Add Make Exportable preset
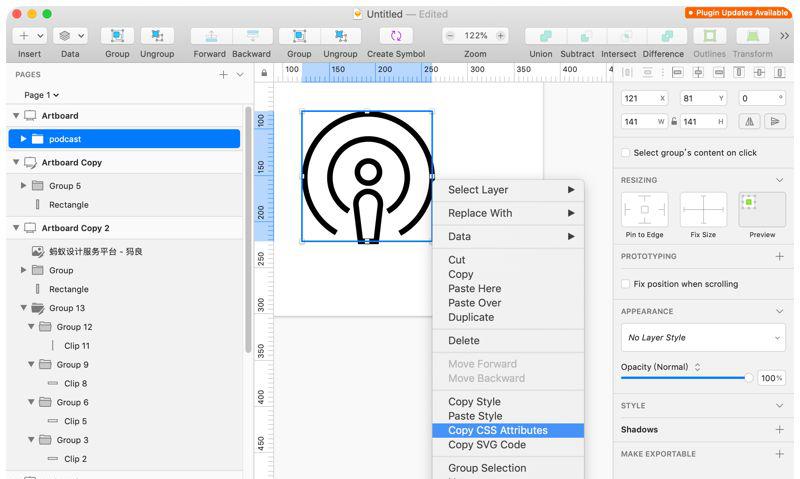This screenshot has height=479, width=800. 780,453
